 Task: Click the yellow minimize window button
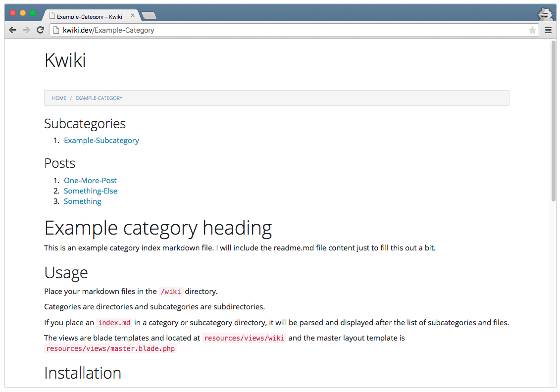23,13
